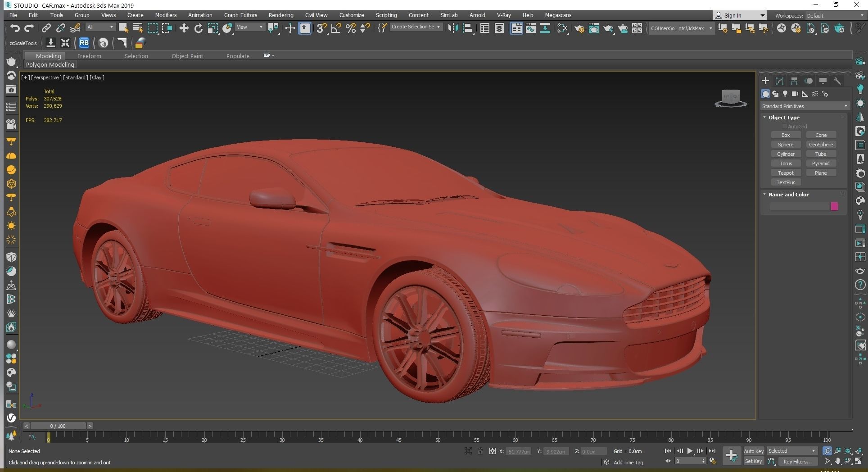This screenshot has height=472, width=868.
Task: Enable the AutoGrid checkbox
Action: (x=785, y=127)
